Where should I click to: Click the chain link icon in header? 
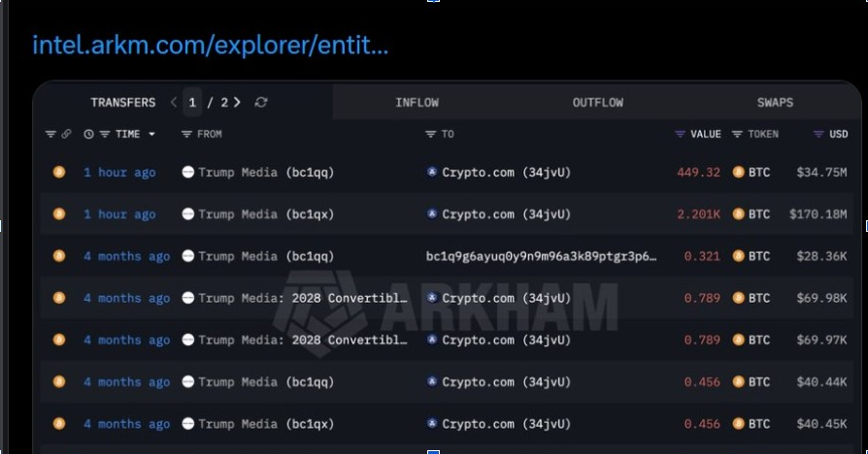(66, 134)
